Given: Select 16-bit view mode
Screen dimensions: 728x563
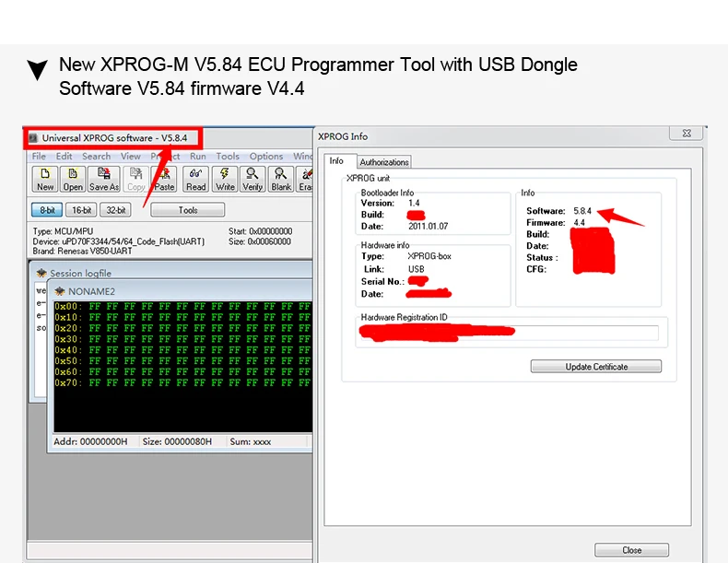Looking at the screenshot, I should [x=81, y=210].
